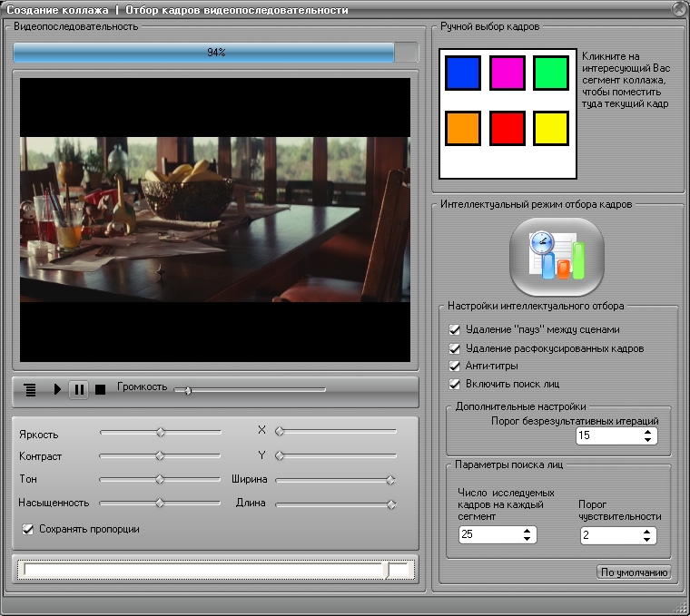The image size is (690, 616).
Task: Place current frame in orange collage segment
Action: point(462,128)
